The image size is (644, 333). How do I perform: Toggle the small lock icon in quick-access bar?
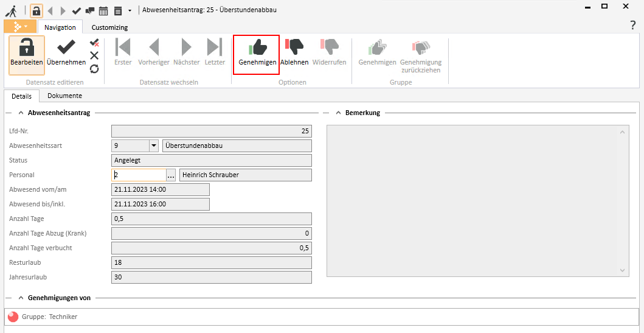(36, 10)
